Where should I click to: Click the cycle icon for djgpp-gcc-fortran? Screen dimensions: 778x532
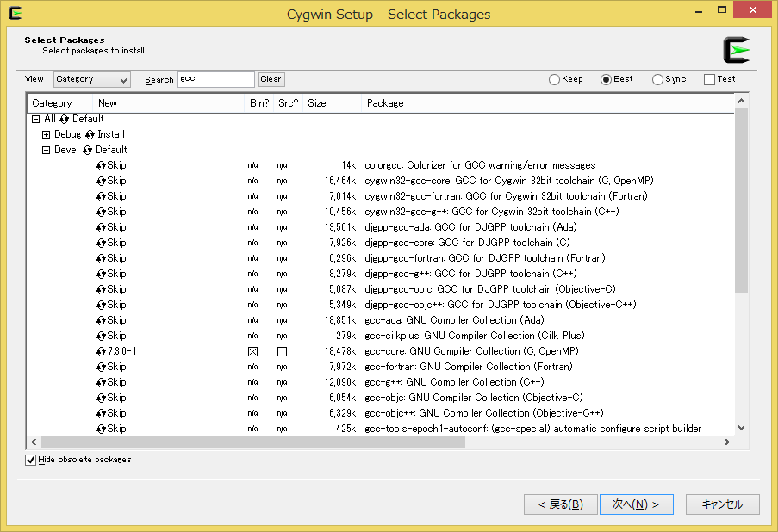click(x=101, y=258)
